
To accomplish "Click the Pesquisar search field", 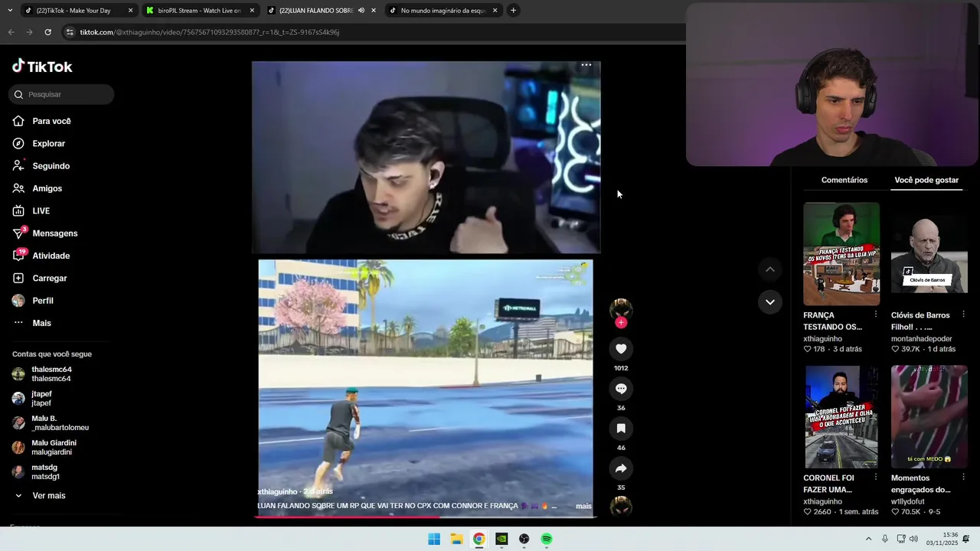I will click(x=61, y=94).
